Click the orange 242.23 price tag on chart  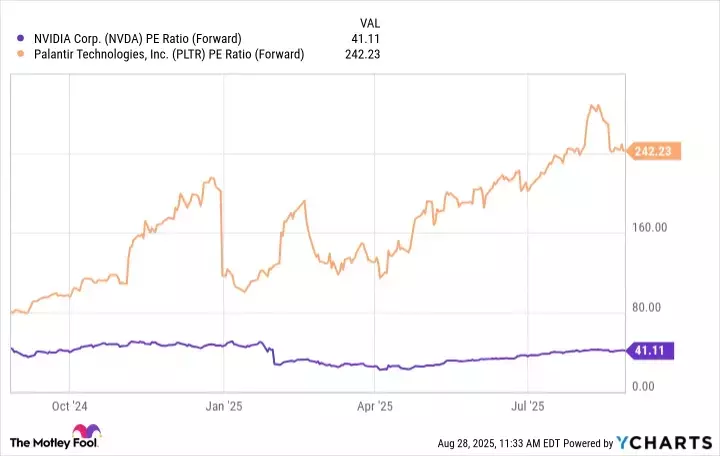tap(656, 151)
